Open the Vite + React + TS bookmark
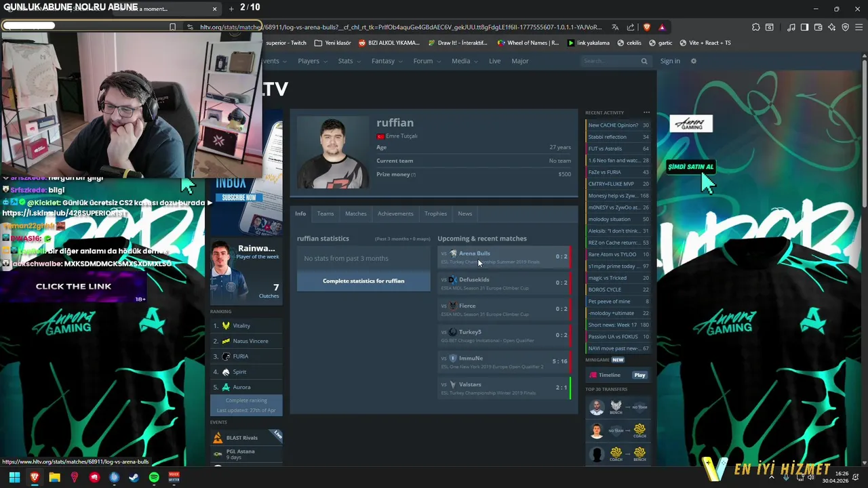 click(x=705, y=43)
